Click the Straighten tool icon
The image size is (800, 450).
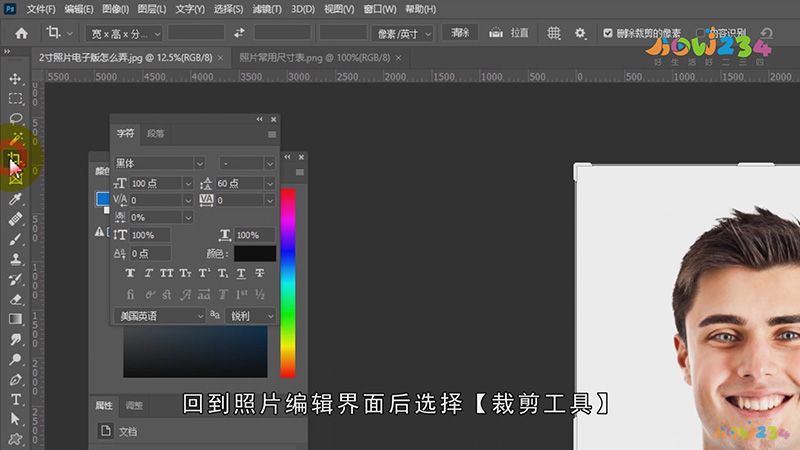click(496, 33)
